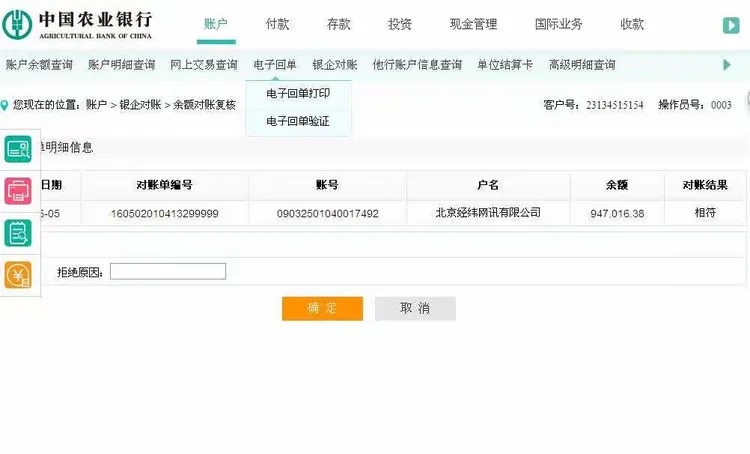Click the orange 确定 button
Screen dimensions: 750x454
(322, 309)
